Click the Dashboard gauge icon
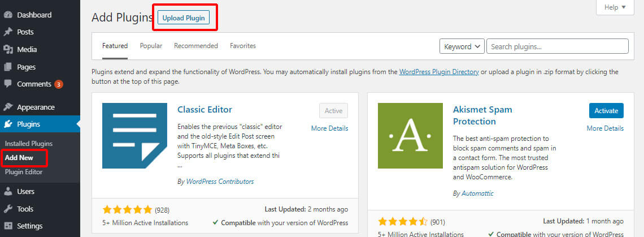644x237 pixels. 8,15
